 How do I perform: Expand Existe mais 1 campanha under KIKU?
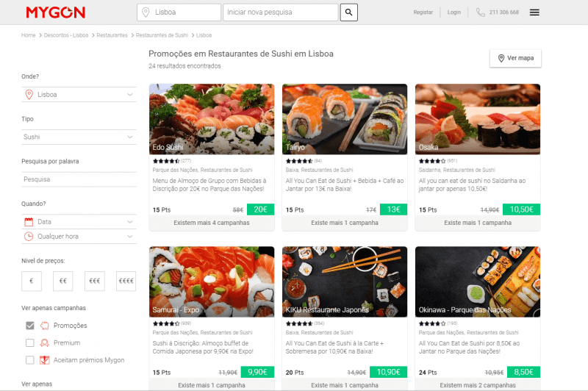(345, 385)
